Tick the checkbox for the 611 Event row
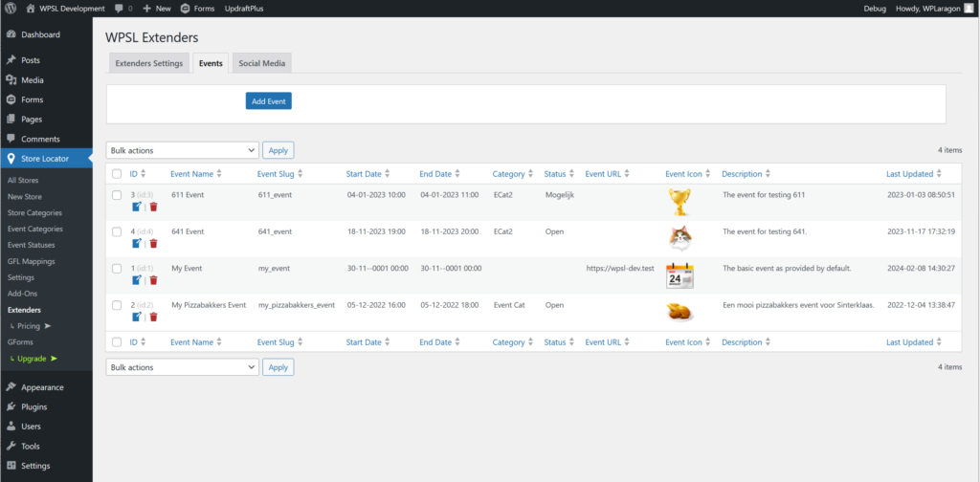 coord(117,195)
